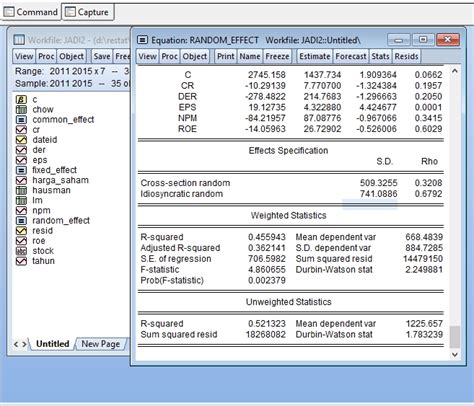Screen dimensions: 474x406
Task: Click the Capture panel icon
Action: point(70,12)
